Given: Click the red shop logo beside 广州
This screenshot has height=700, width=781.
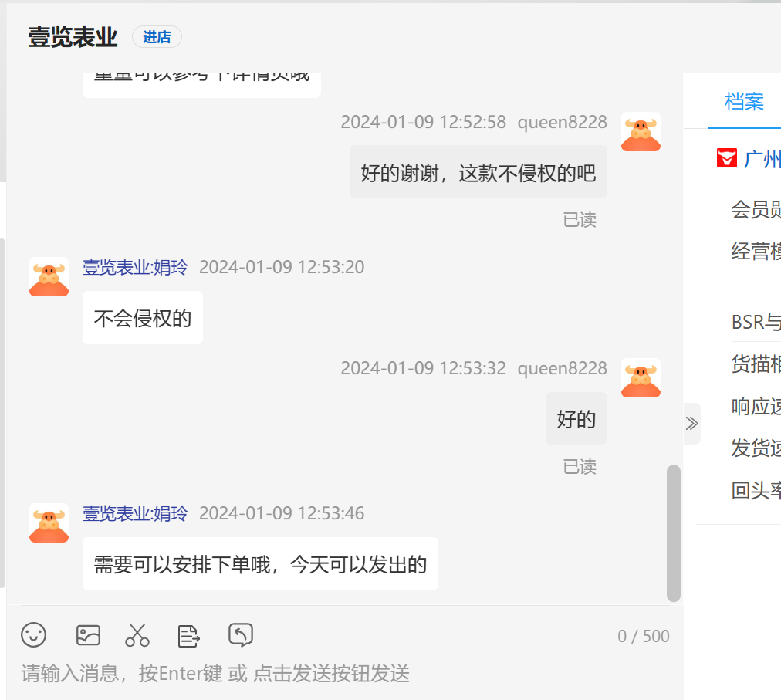Looking at the screenshot, I should coord(726,159).
